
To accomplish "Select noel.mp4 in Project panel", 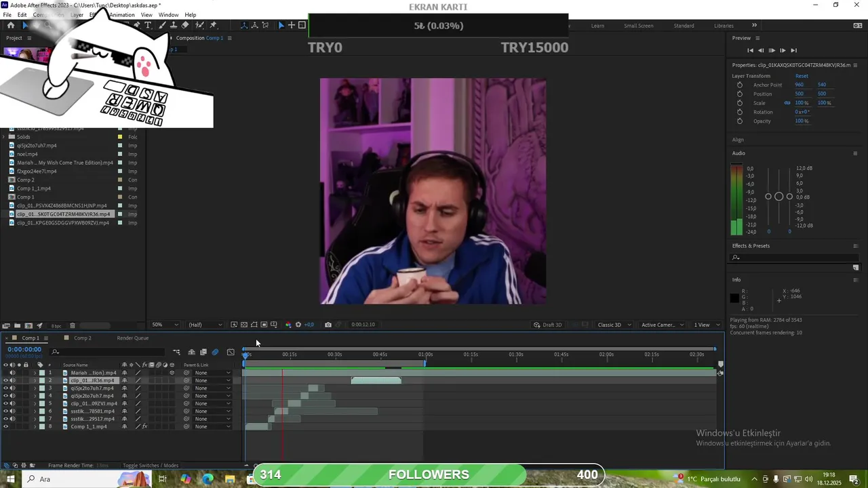I will coord(27,154).
